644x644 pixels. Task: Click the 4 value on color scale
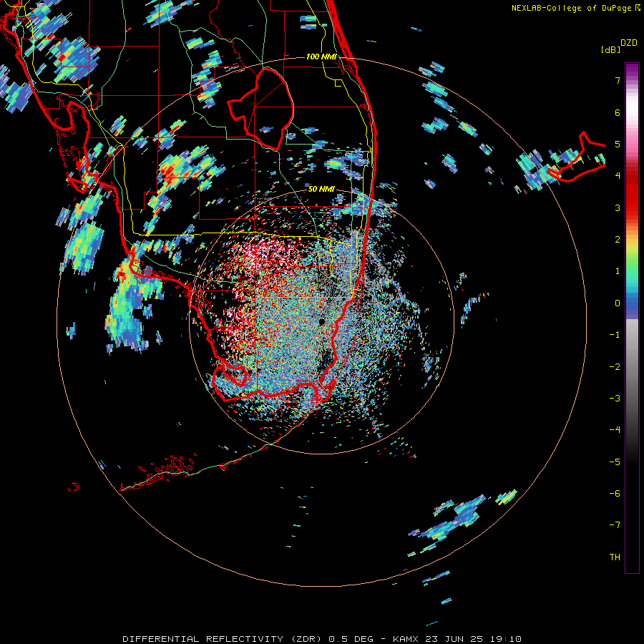click(618, 176)
